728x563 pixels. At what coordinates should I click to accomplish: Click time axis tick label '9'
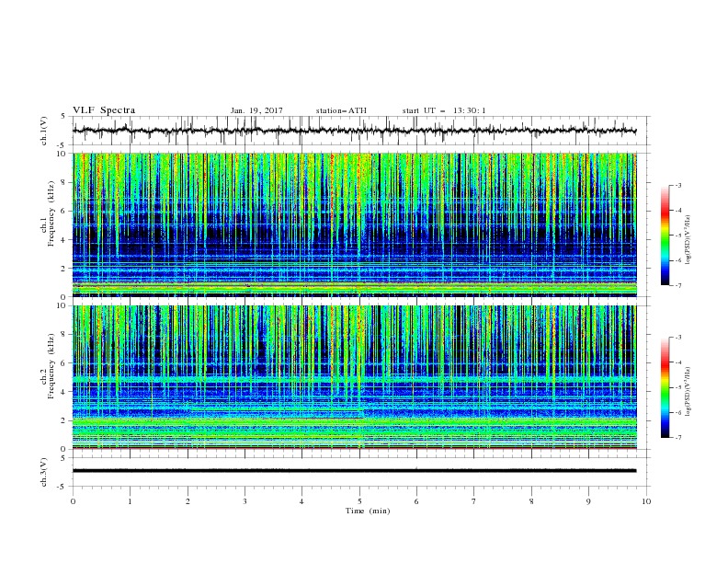pos(588,501)
